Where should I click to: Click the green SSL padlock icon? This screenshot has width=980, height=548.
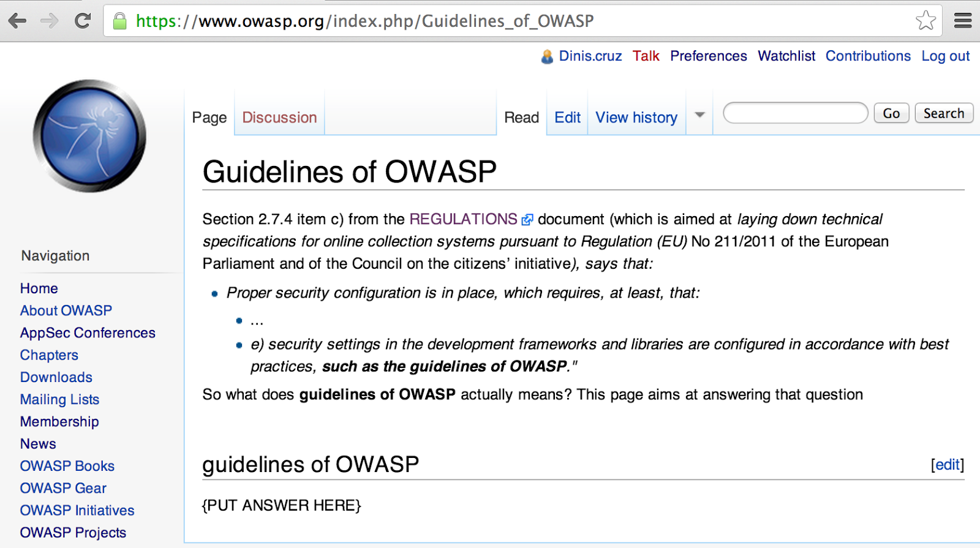120,21
